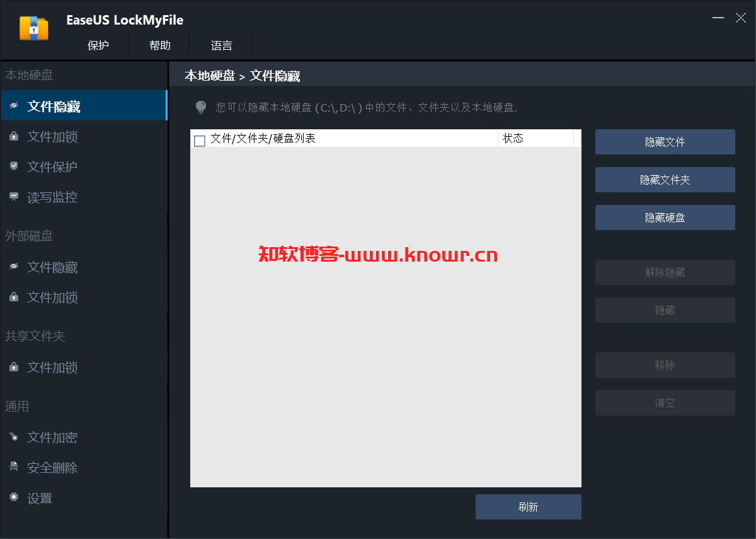
Task: Open the 帮助 menu
Action: click(160, 45)
